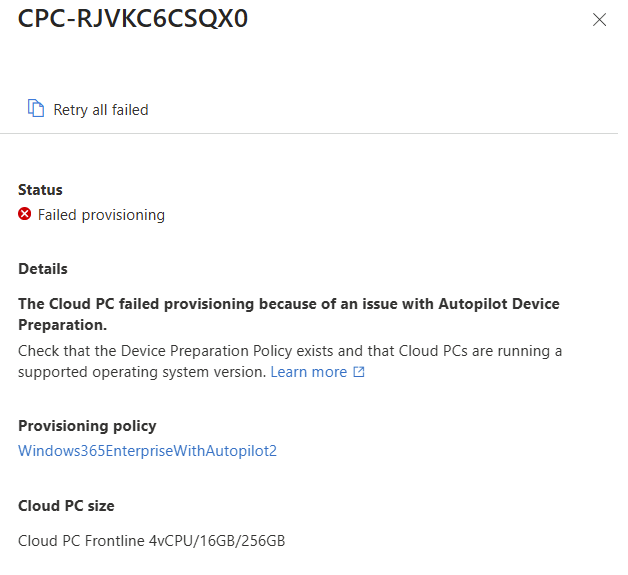Click the bold word "Preparation." in the details
Image resolution: width=628 pixels, height=575 pixels.
point(62,325)
